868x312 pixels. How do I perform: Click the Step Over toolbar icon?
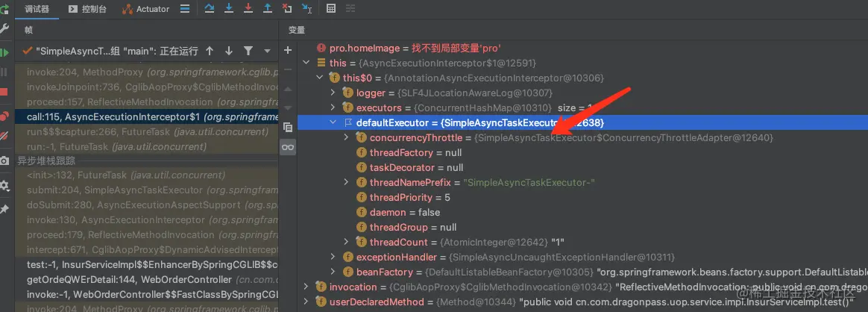point(210,8)
